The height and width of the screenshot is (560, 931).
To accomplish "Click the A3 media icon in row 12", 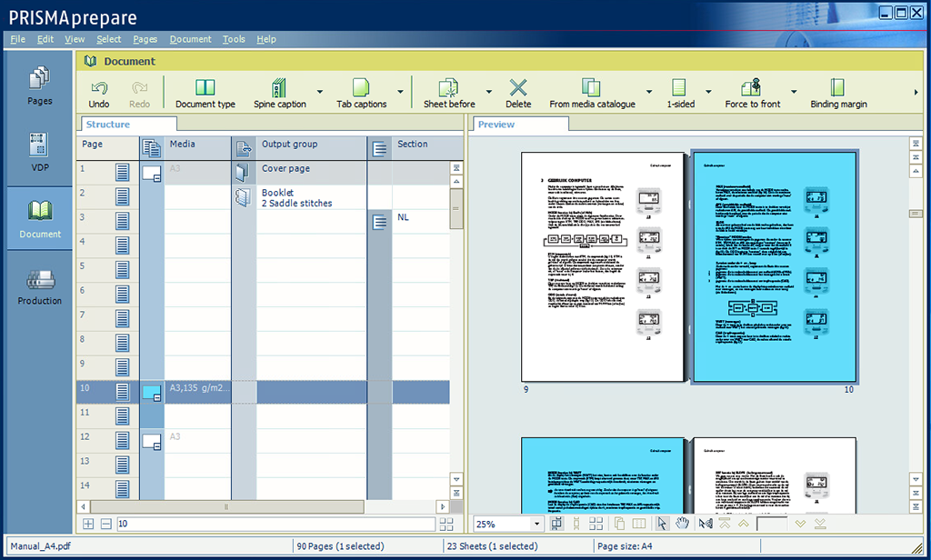I will (x=152, y=441).
